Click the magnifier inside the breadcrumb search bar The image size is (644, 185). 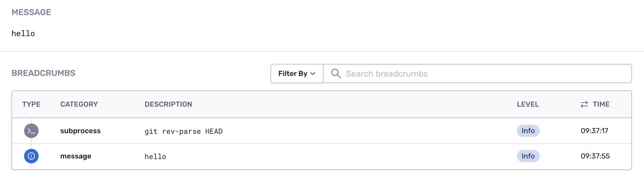336,73
